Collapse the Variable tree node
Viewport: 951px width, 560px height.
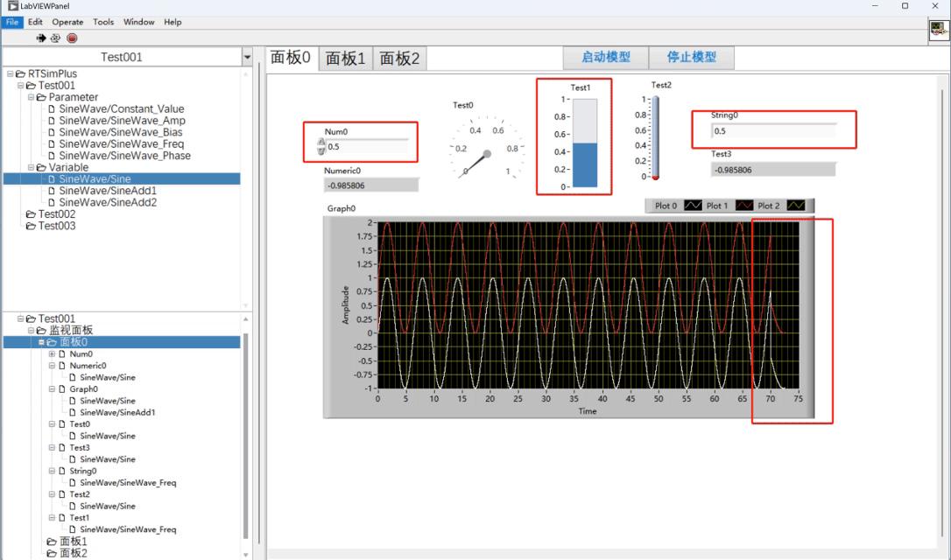click(x=31, y=167)
